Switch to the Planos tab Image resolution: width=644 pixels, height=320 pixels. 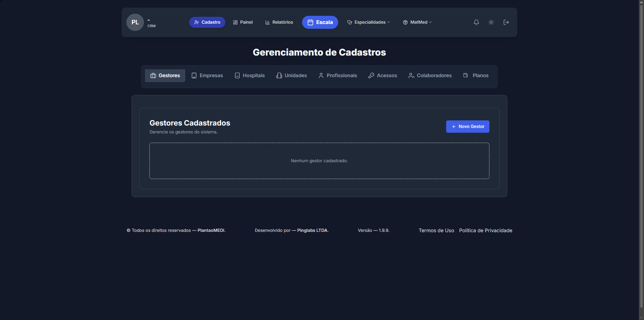coord(476,75)
